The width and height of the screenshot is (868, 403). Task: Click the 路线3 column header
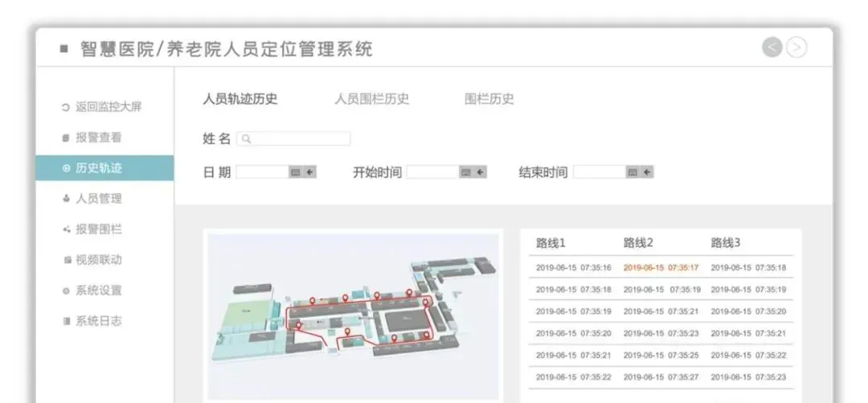coord(725,242)
